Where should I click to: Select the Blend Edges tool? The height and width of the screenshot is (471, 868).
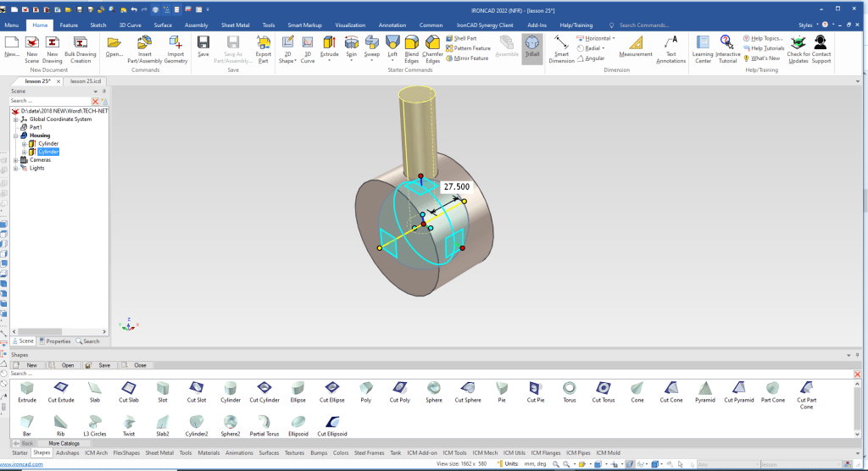(411, 48)
